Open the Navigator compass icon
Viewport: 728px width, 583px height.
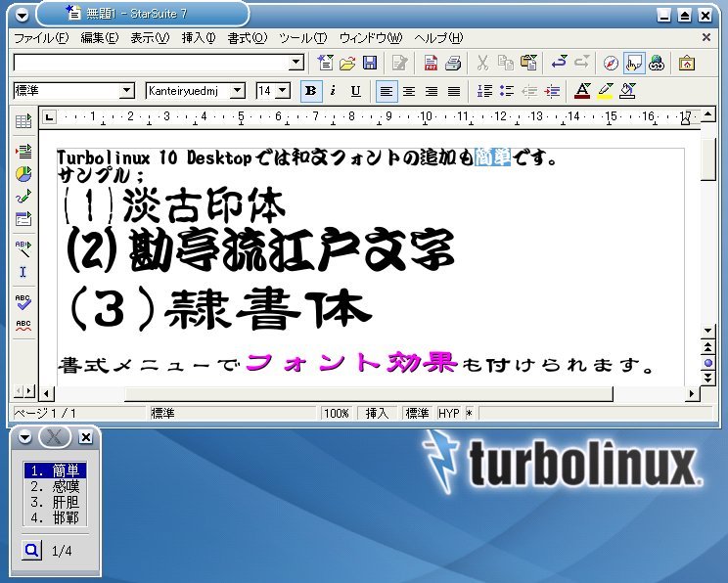tap(611, 63)
